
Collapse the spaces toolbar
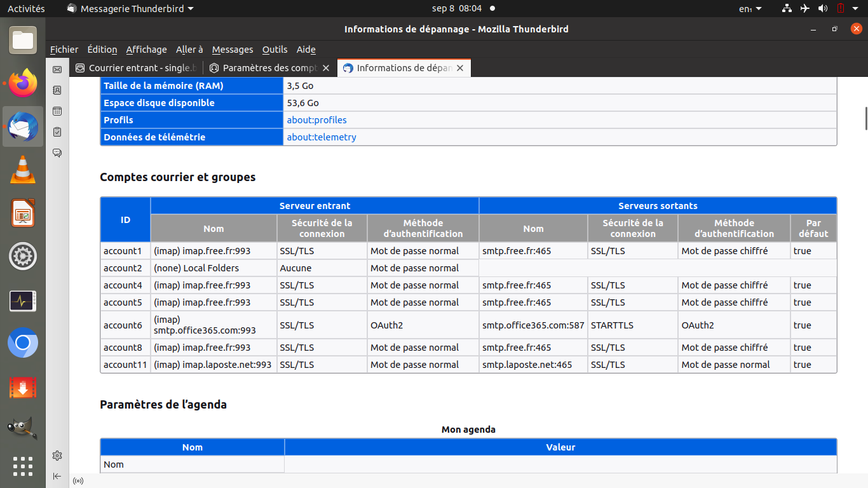[57, 476]
